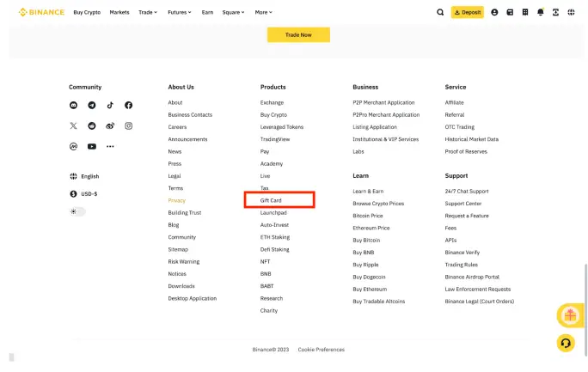Click the user profile icon in header
The image size is (588, 372).
click(494, 13)
